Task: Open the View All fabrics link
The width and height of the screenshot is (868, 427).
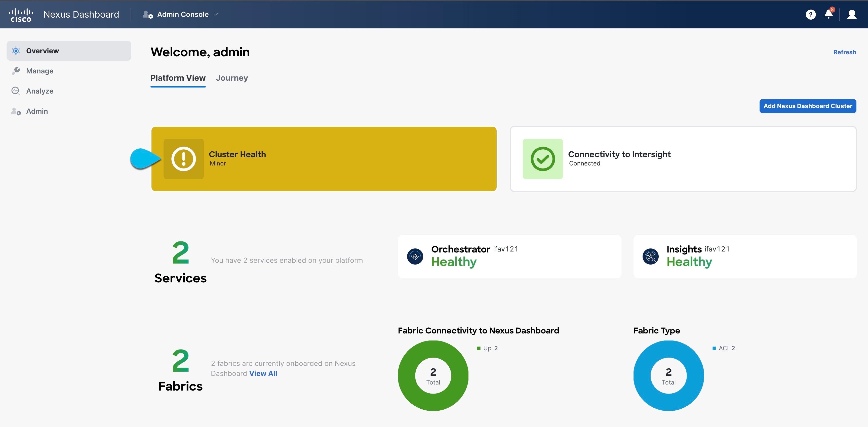Action: coord(263,373)
